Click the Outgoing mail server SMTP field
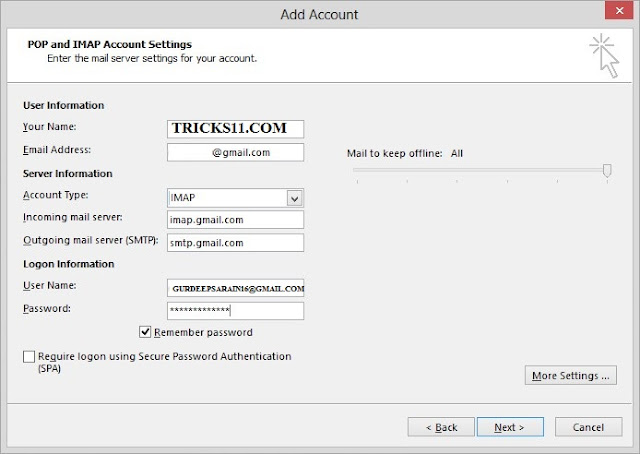Viewport: 640px width, 454px height. click(236, 243)
